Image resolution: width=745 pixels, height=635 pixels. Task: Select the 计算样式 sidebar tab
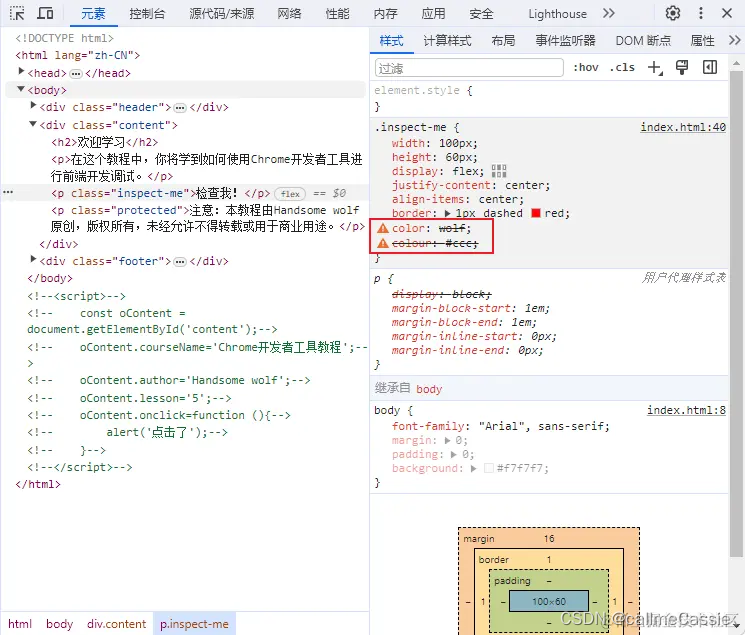[447, 41]
